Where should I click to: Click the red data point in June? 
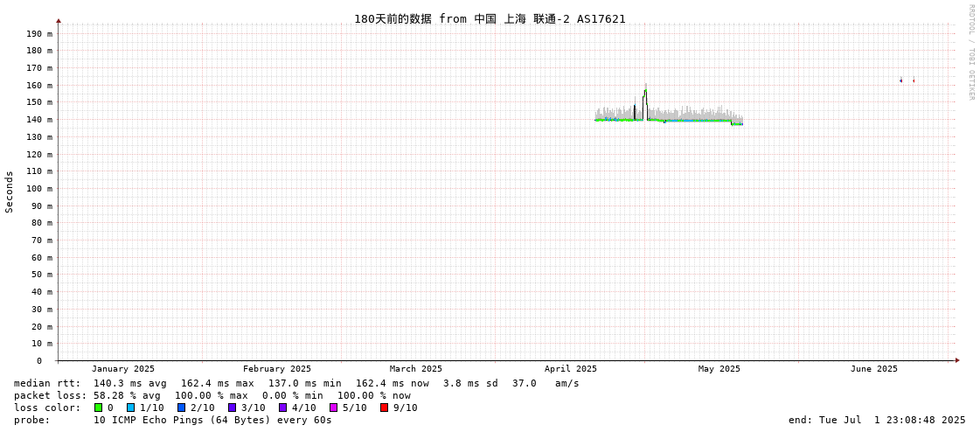pos(914,80)
